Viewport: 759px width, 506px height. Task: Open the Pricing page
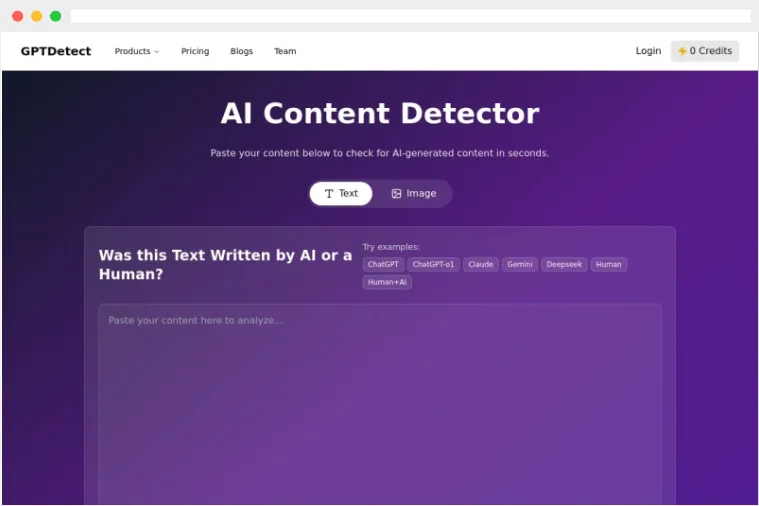(195, 51)
